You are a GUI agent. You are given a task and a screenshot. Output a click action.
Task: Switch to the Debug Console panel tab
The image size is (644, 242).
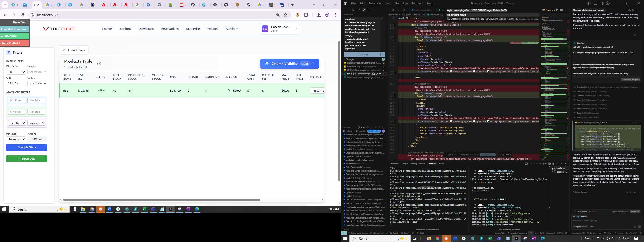pyautogui.click(x=418, y=164)
